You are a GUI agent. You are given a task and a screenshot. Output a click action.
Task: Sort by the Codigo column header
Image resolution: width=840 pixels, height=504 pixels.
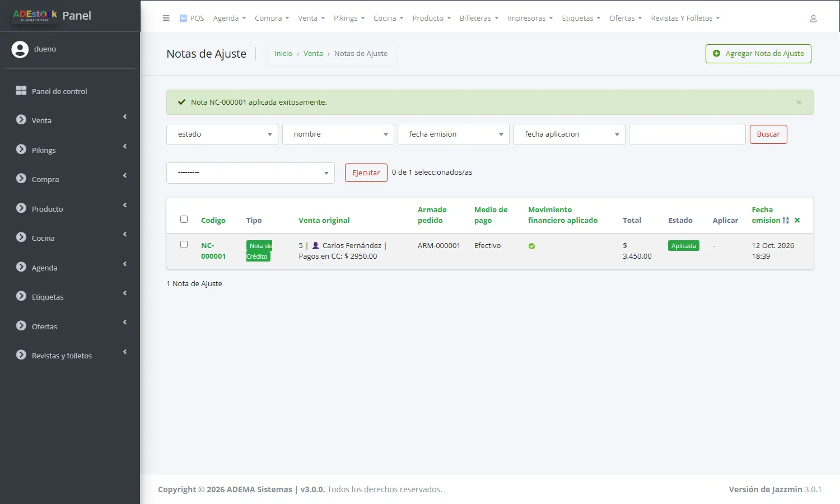tap(213, 221)
